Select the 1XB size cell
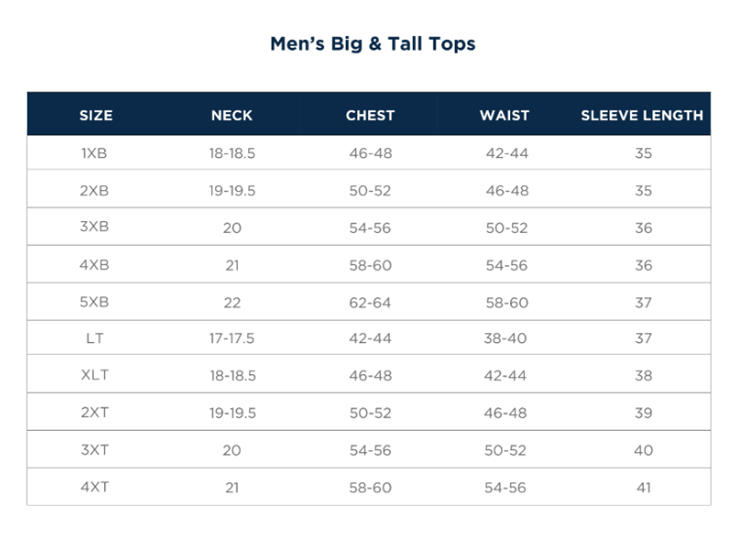The height and width of the screenshot is (539, 740). coord(96,153)
